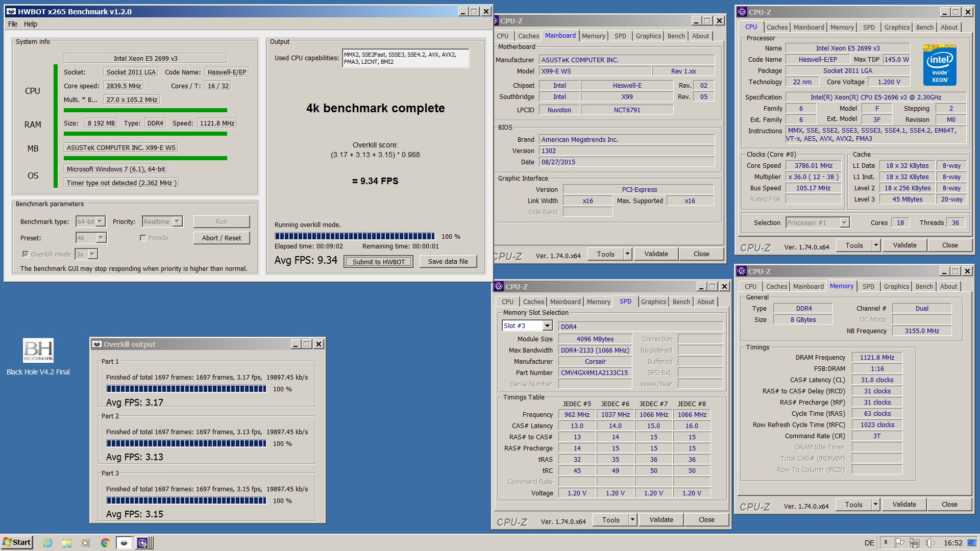Click the '= 9.34 FPS' result text

click(x=375, y=181)
